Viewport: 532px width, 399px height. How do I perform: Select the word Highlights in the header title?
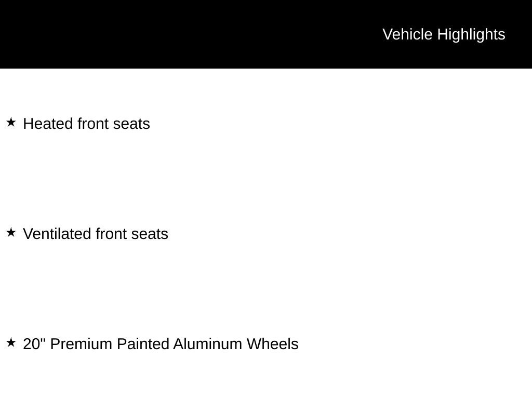(x=471, y=35)
